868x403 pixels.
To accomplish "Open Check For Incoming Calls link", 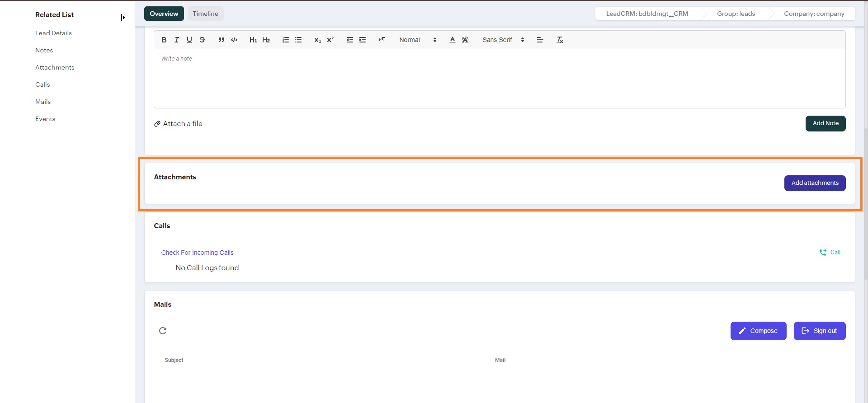I will pos(197,253).
